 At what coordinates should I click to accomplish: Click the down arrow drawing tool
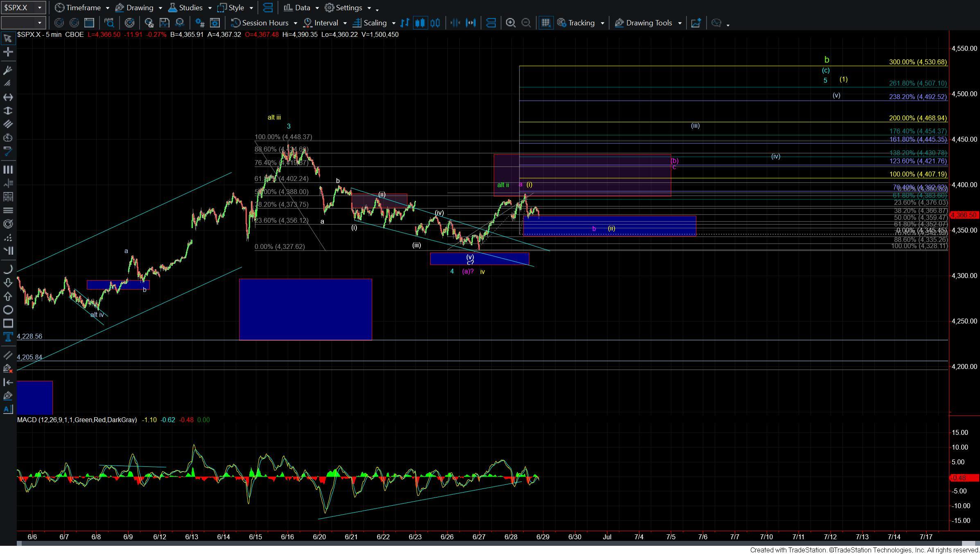pos(8,283)
